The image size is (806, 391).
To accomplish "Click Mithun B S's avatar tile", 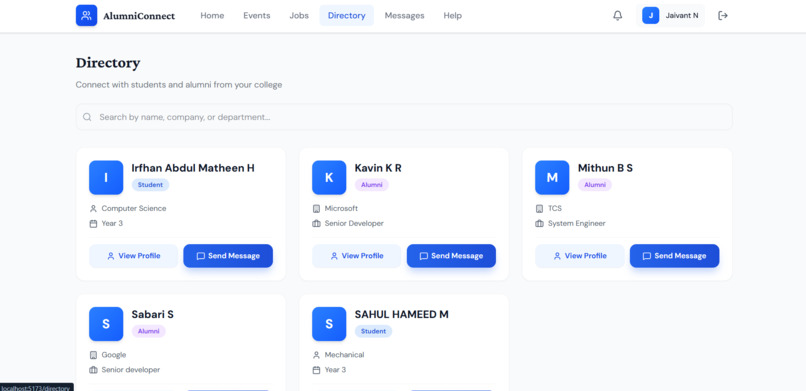I will pos(552,177).
